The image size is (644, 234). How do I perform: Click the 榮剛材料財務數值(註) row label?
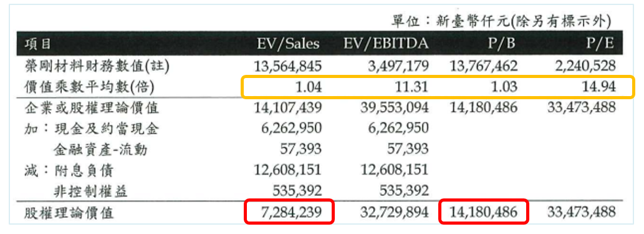pos(97,66)
